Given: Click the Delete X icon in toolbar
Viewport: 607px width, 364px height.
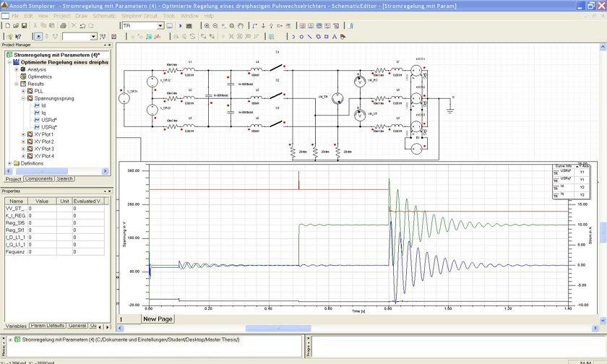Looking at the screenshot, I should click(73, 26).
